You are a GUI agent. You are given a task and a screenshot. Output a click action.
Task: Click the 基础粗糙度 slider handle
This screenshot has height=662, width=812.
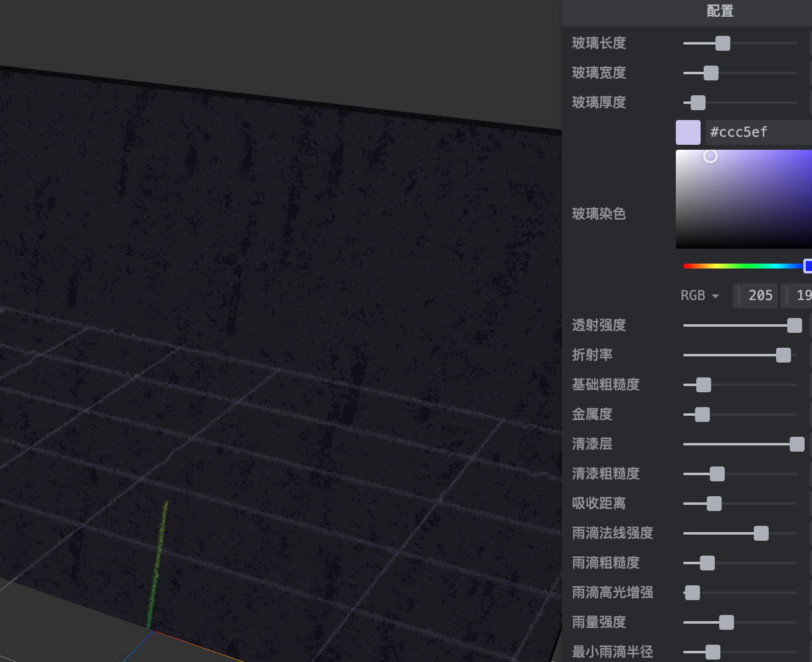(x=703, y=385)
